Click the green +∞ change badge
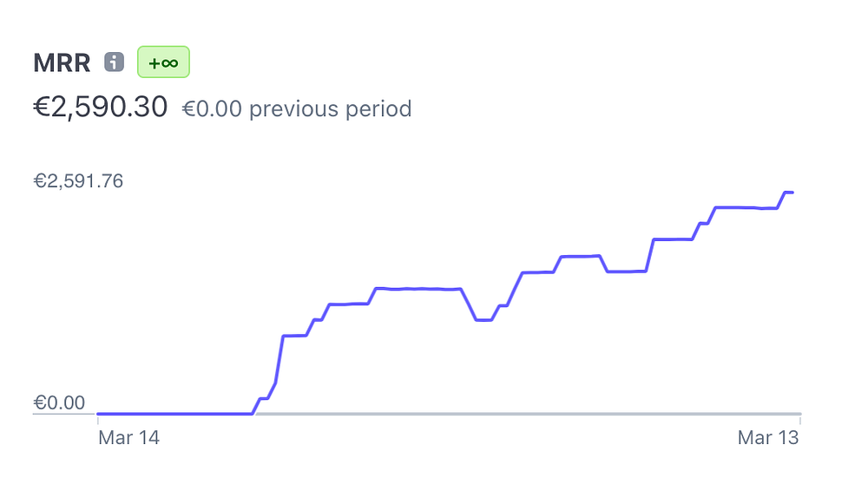The height and width of the screenshot is (484, 868). pyautogui.click(x=163, y=62)
